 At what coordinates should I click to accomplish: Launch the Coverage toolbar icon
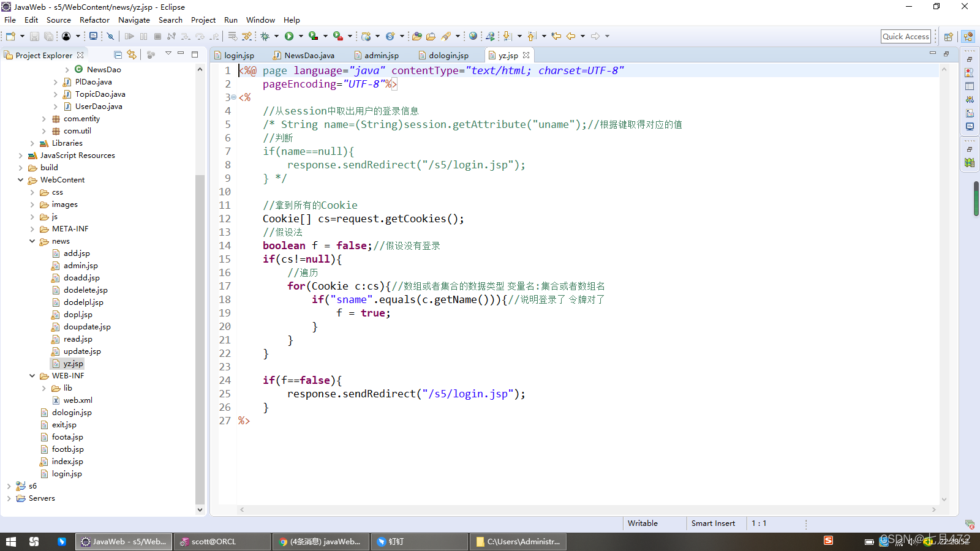pyautogui.click(x=313, y=36)
